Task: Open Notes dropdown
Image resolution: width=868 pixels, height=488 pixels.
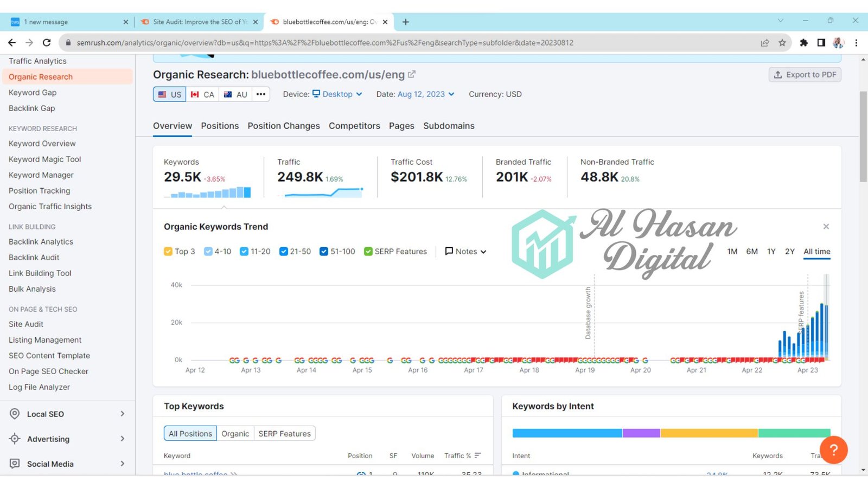Action: coord(466,252)
